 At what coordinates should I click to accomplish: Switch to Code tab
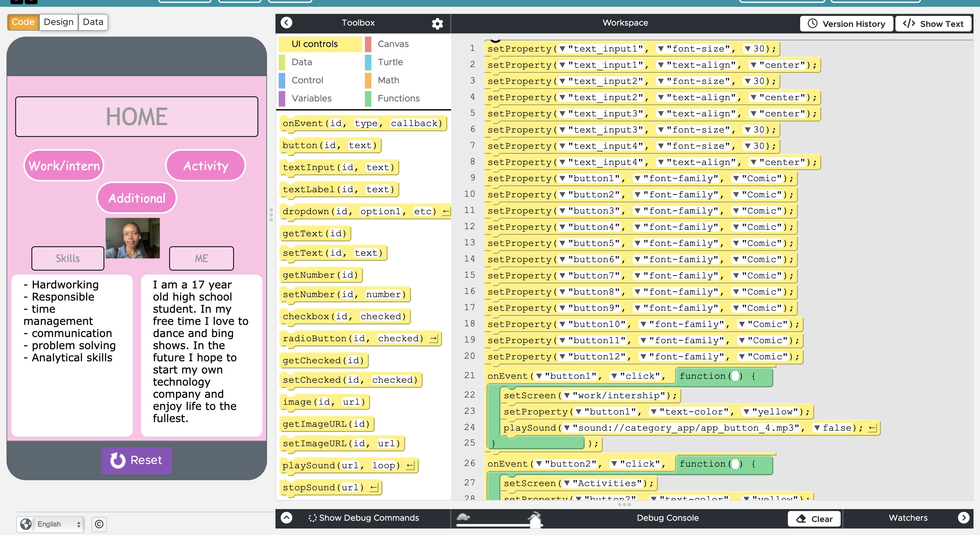click(x=23, y=22)
